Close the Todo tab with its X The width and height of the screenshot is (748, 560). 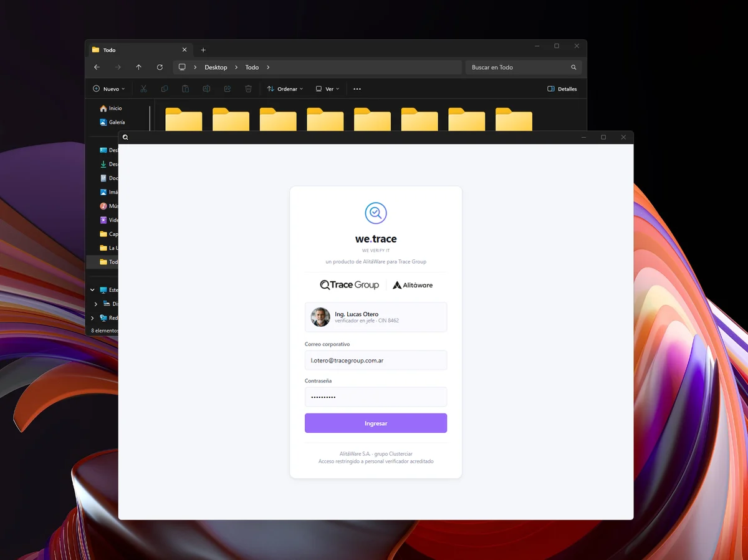click(184, 50)
